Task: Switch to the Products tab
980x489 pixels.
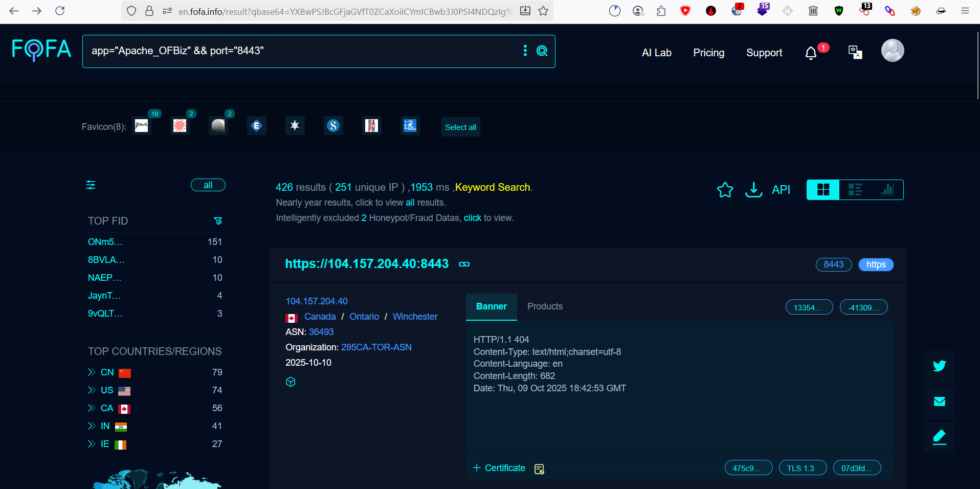Action: coord(545,306)
